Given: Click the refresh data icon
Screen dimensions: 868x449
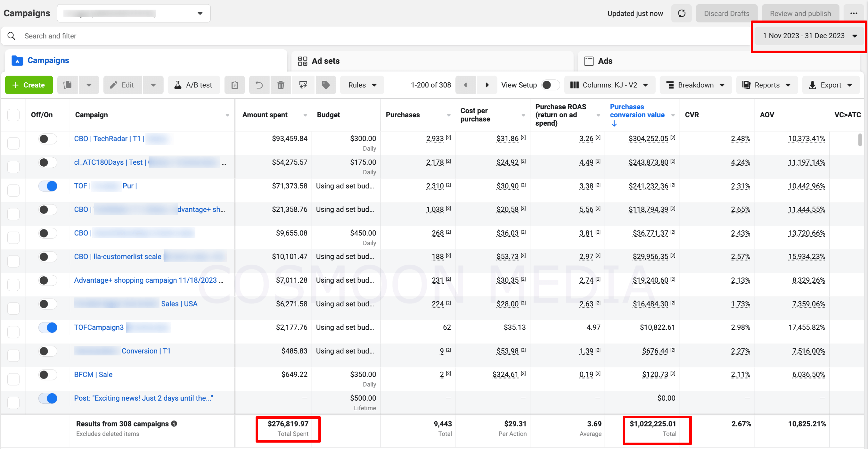Looking at the screenshot, I should click(x=681, y=13).
